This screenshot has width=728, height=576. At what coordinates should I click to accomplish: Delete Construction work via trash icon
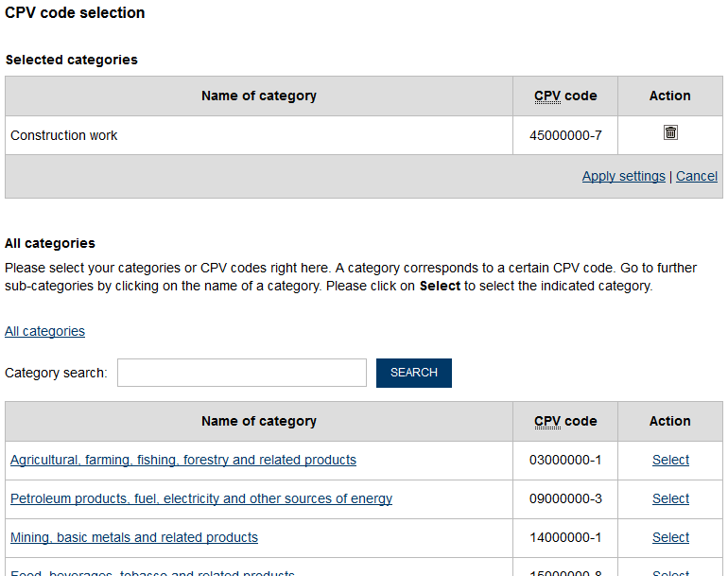coord(670,132)
